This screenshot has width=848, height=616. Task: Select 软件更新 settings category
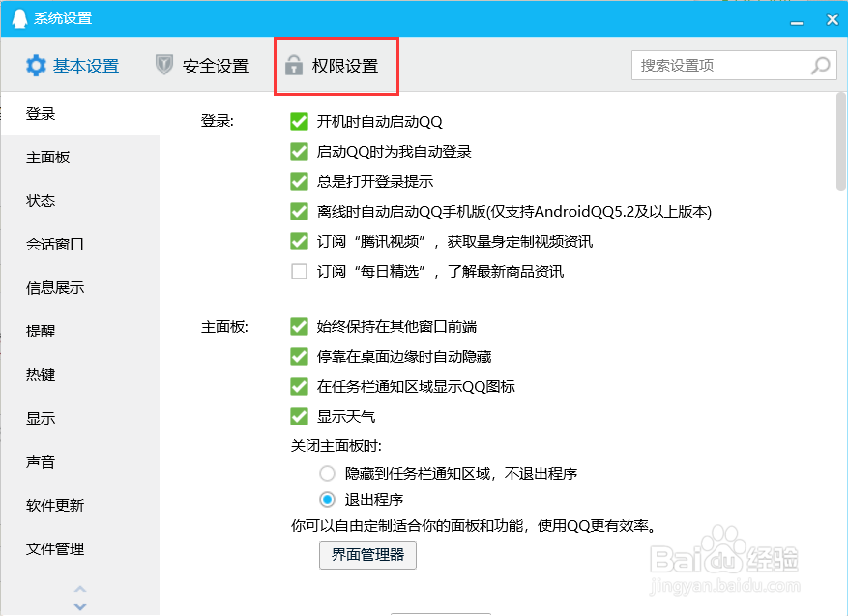[54, 505]
